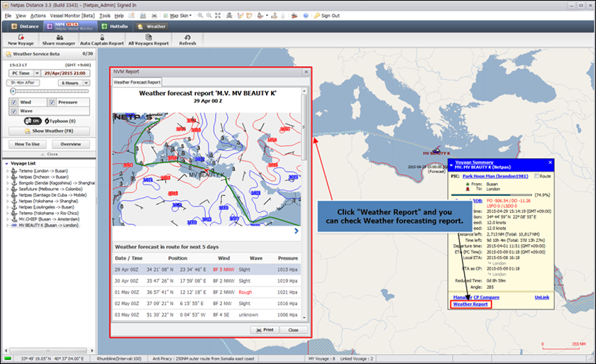This screenshot has width=596, height=364.
Task: Click the export document icon after Help
Action: [x=131, y=16]
